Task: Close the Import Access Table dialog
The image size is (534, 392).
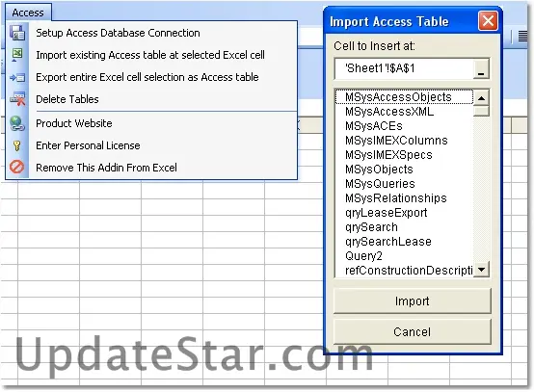Action: pyautogui.click(x=488, y=21)
